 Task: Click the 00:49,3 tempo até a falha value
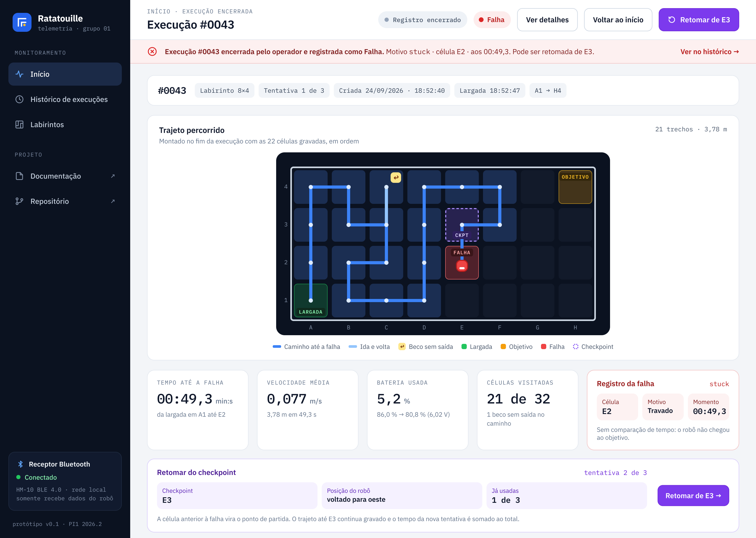click(185, 399)
